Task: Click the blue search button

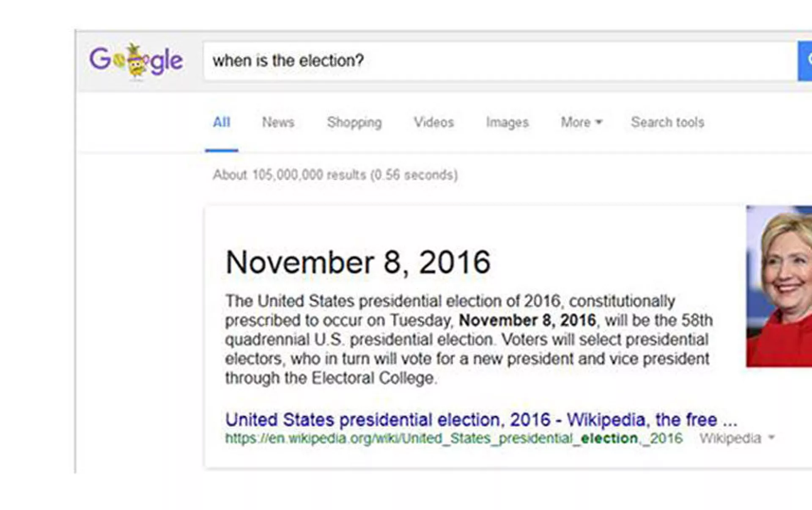Action: (805, 61)
